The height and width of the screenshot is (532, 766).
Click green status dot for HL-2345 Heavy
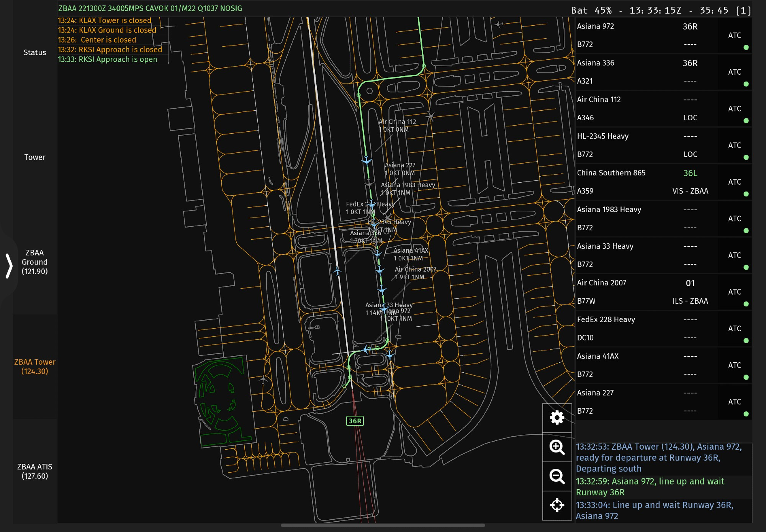[x=746, y=157]
